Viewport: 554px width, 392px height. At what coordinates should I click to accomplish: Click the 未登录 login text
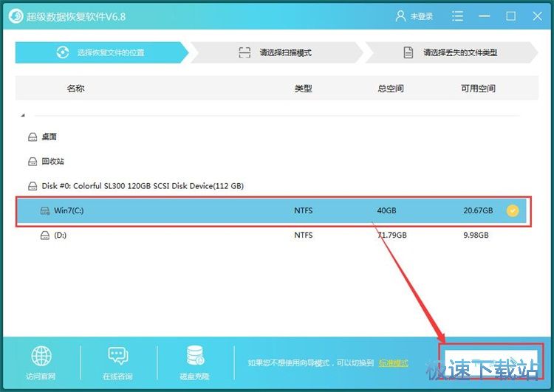(422, 16)
